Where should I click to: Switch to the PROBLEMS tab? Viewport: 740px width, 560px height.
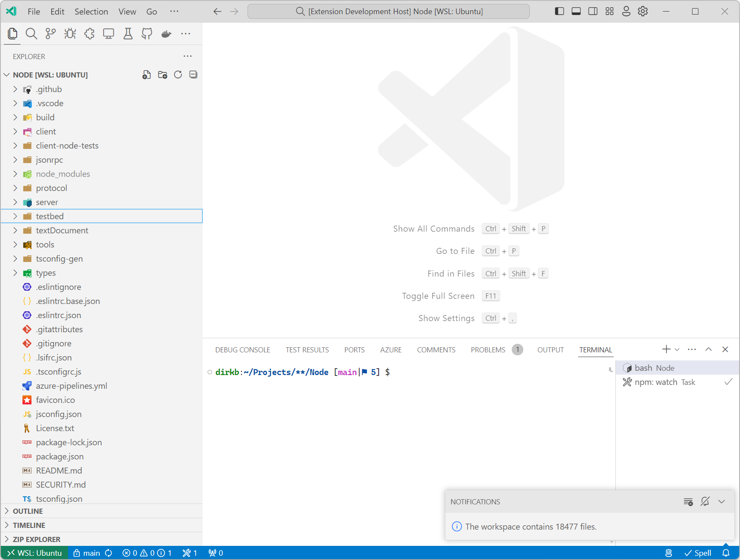point(487,349)
